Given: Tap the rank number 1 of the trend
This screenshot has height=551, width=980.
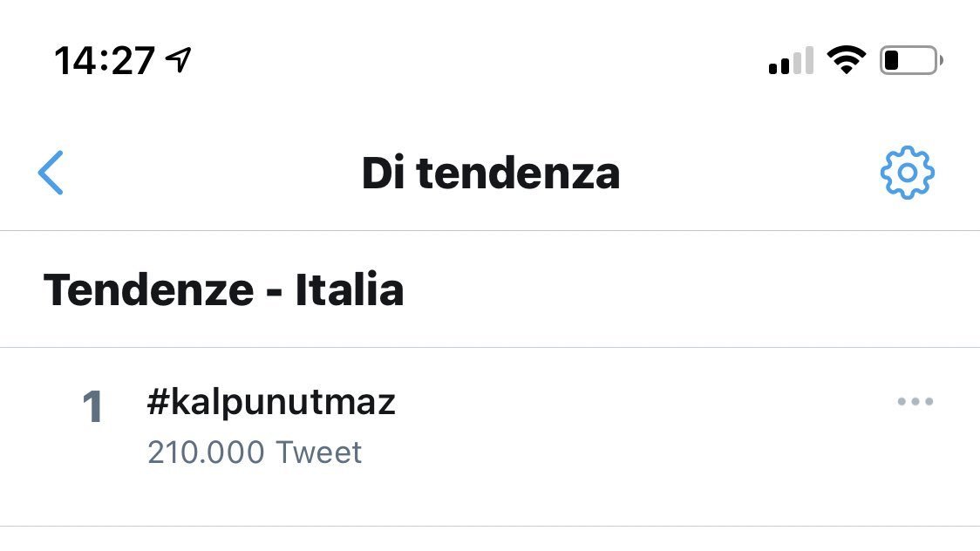Looking at the screenshot, I should [92, 408].
